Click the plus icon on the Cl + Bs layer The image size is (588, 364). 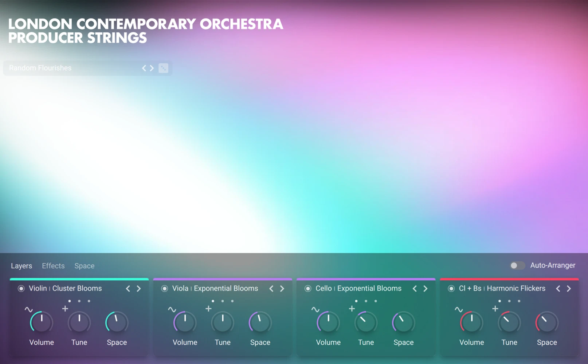coord(495,308)
